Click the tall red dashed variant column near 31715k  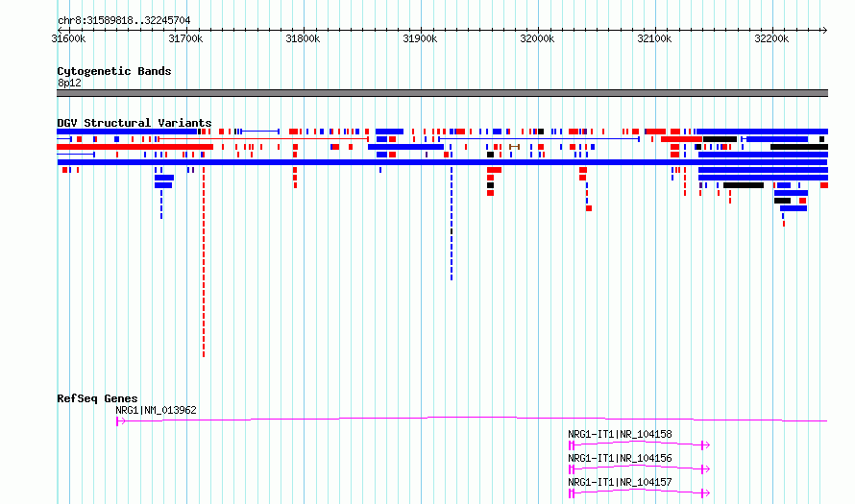click(204, 262)
